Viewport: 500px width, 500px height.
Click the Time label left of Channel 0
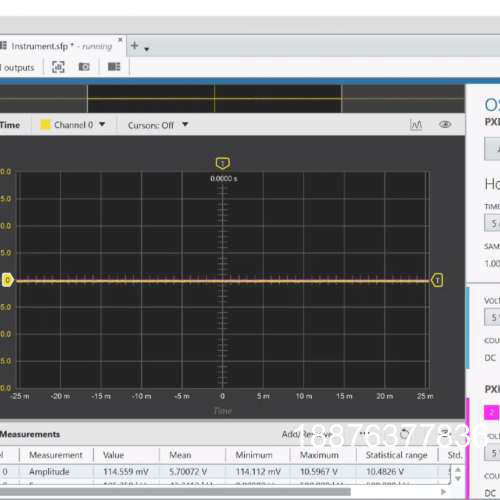pyautogui.click(x=10, y=125)
